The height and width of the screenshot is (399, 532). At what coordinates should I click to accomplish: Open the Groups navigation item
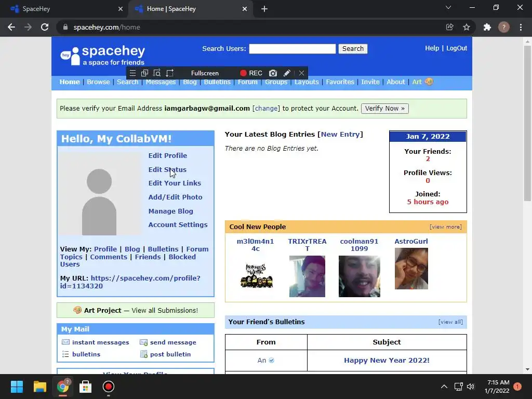[x=276, y=82]
